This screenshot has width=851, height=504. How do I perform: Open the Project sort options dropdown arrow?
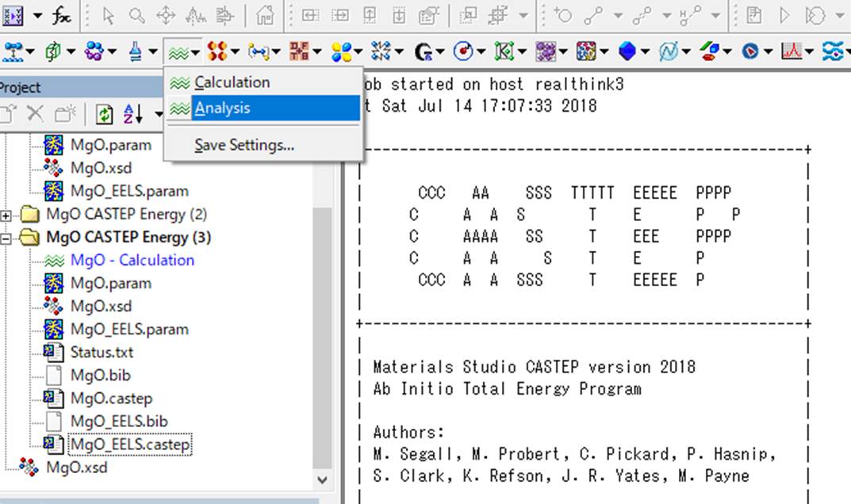click(159, 114)
